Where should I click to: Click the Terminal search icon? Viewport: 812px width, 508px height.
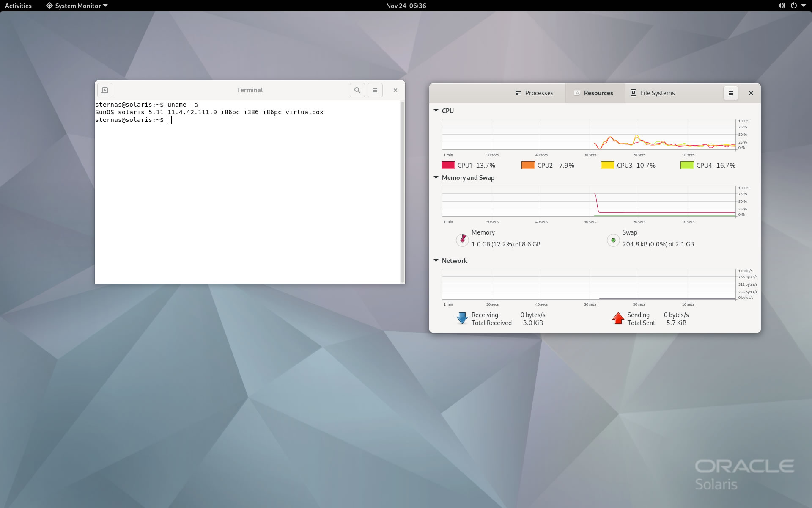(357, 90)
